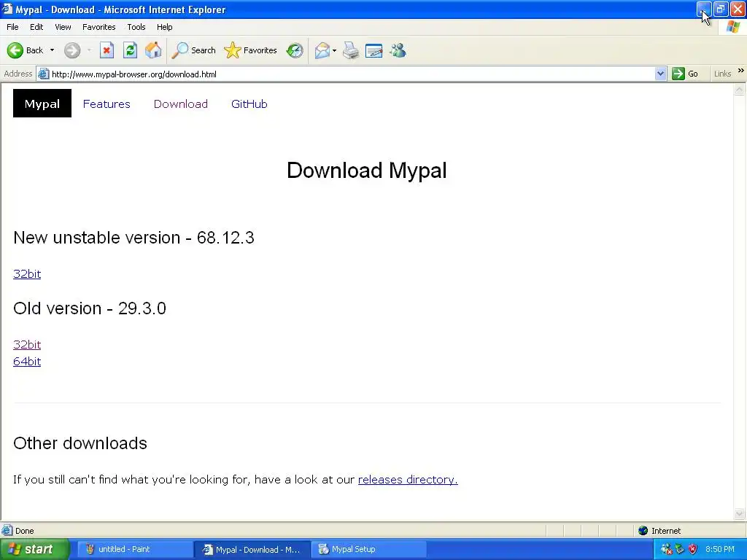This screenshot has width=747, height=560.
Task: Click the Other downloads heading
Action: [80, 443]
